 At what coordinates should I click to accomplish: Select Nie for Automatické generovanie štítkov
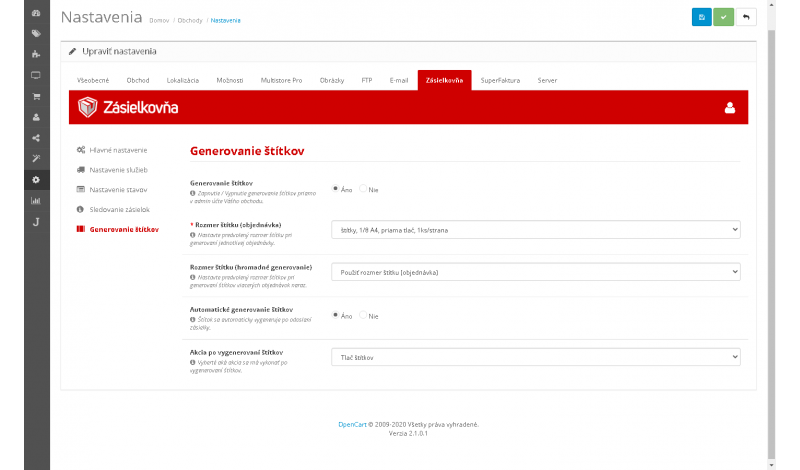point(363,315)
